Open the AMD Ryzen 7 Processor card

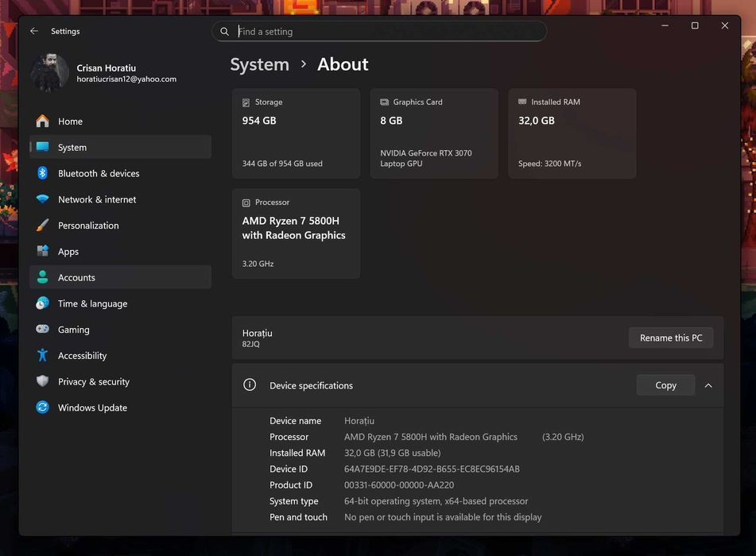[x=296, y=234]
